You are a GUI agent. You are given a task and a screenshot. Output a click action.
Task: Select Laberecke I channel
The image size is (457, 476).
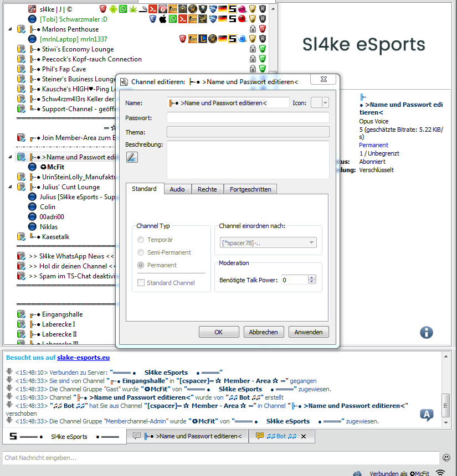59,324
